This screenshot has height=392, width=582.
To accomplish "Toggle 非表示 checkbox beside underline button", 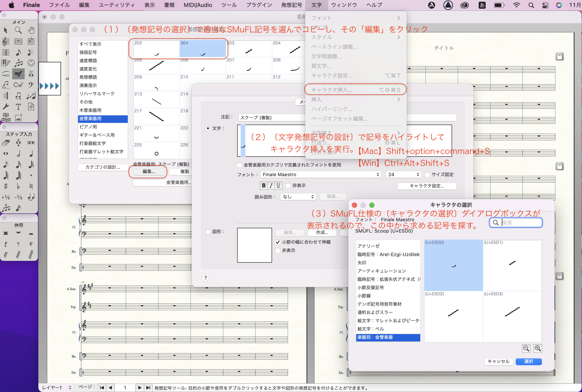I will pyautogui.click(x=288, y=186).
